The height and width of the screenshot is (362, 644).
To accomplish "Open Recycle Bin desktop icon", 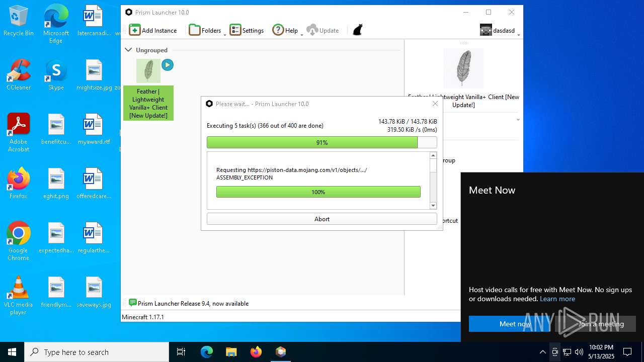I will 19,21.
